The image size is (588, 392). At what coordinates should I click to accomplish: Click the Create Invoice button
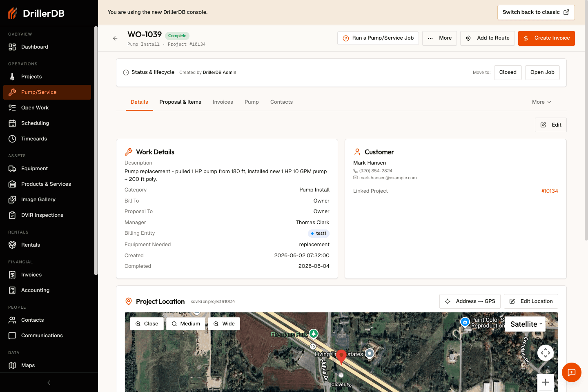point(546,38)
